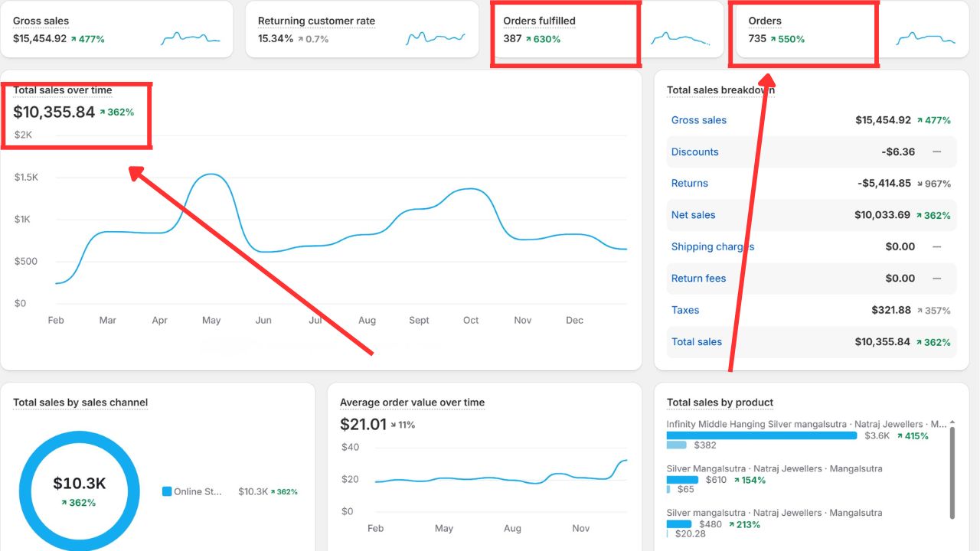The image size is (980, 551).
Task: Click Infinity Middle Hanging Silver mangalsutra product
Action: tap(807, 424)
